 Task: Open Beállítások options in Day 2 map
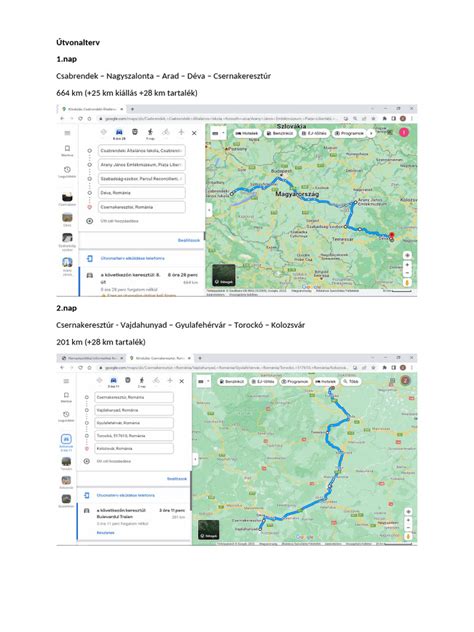click(x=177, y=479)
